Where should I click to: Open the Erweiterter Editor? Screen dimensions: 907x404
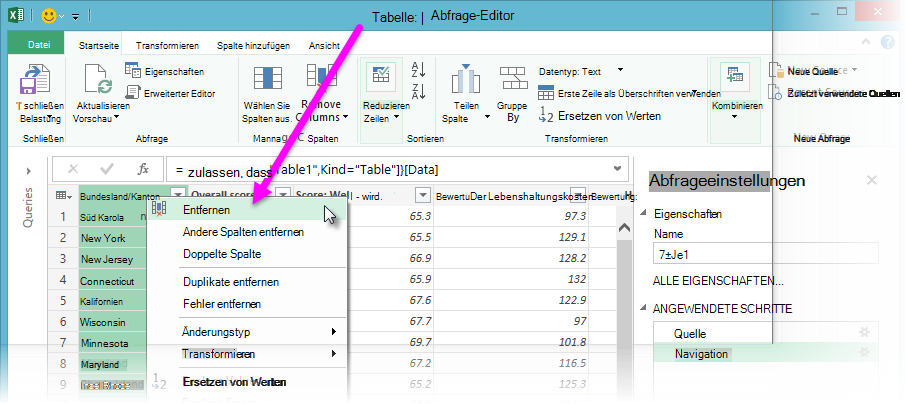pyautogui.click(x=170, y=93)
